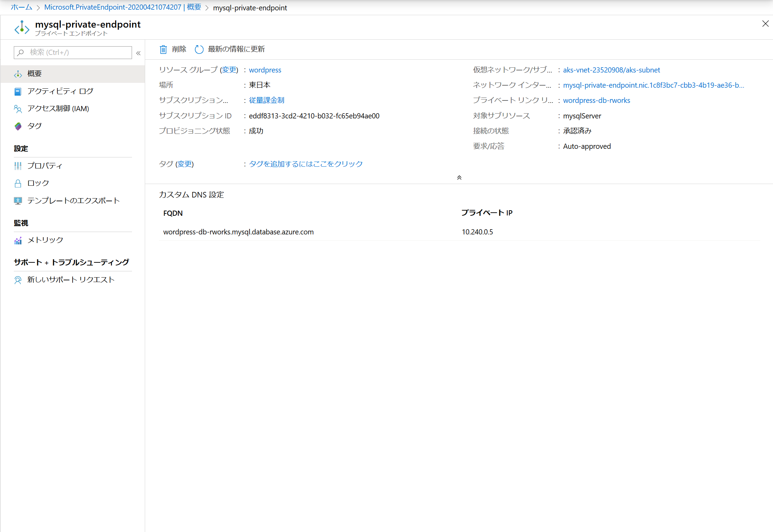The width and height of the screenshot is (773, 532).
Task: Click the 成功 provisioning state value
Action: pyautogui.click(x=256, y=131)
